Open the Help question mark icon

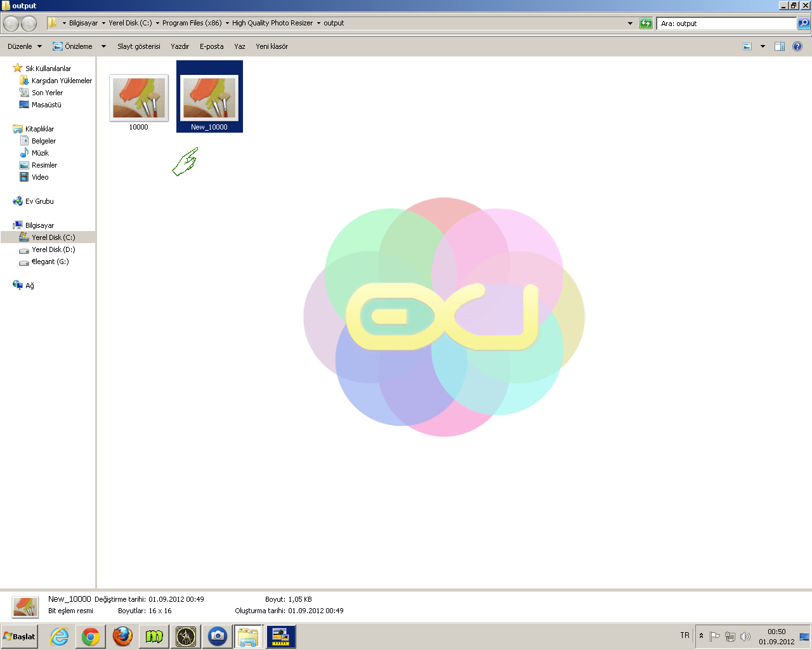pyautogui.click(x=797, y=46)
